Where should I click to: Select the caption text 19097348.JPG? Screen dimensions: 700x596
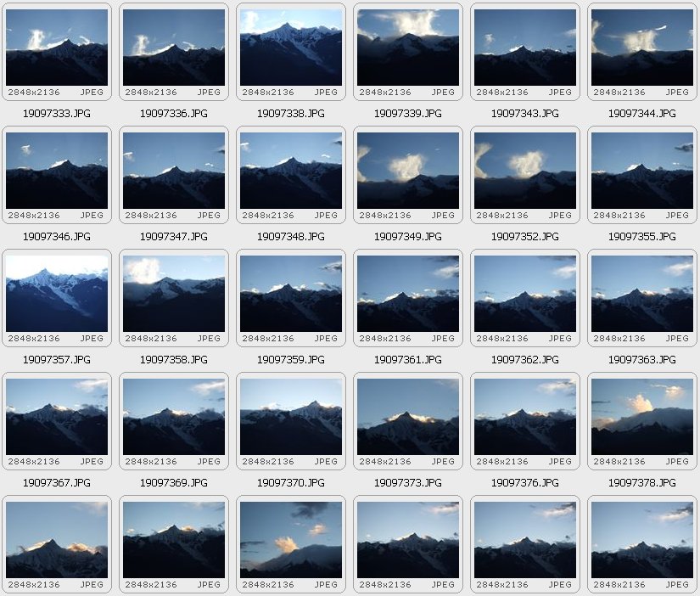tap(291, 236)
